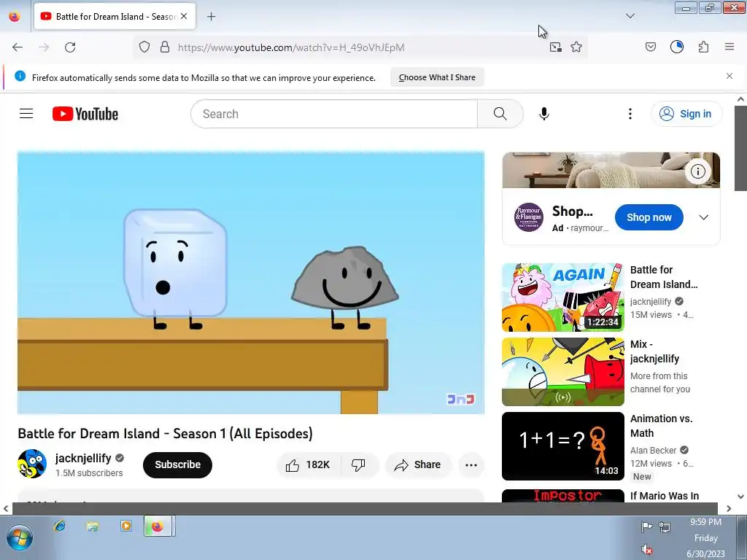747x560 pixels.
Task: Close the Battle for Dream Island tab
Action: [184, 16]
